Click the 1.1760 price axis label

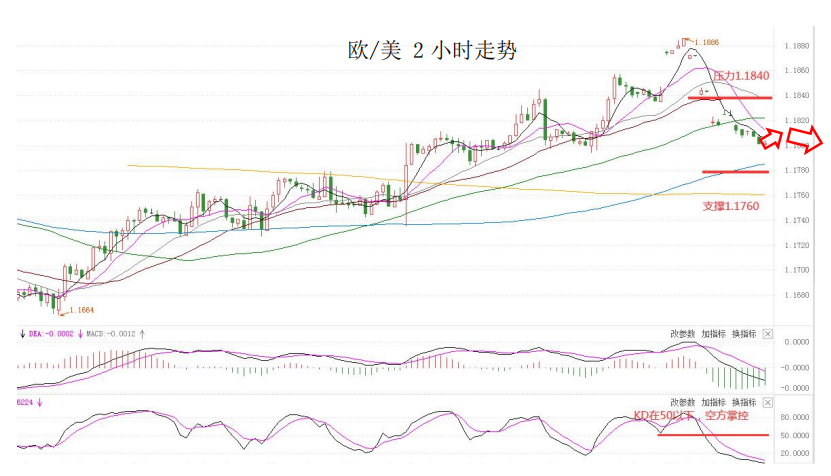coord(797,195)
